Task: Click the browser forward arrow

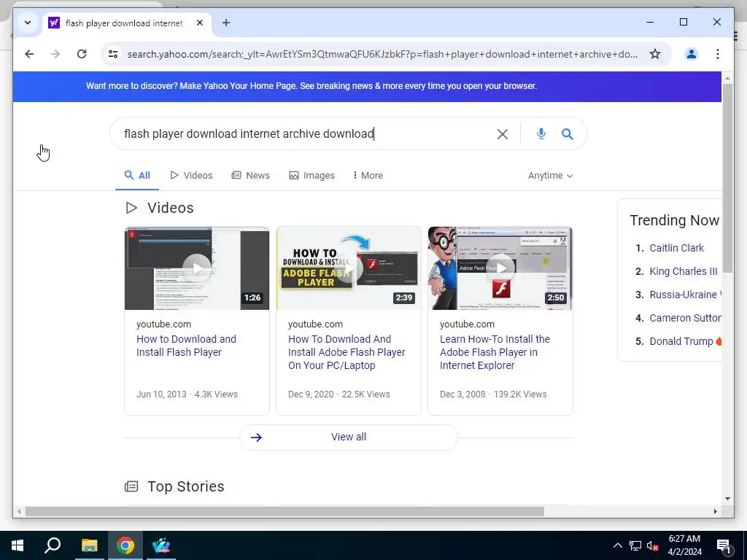Action: (x=55, y=54)
